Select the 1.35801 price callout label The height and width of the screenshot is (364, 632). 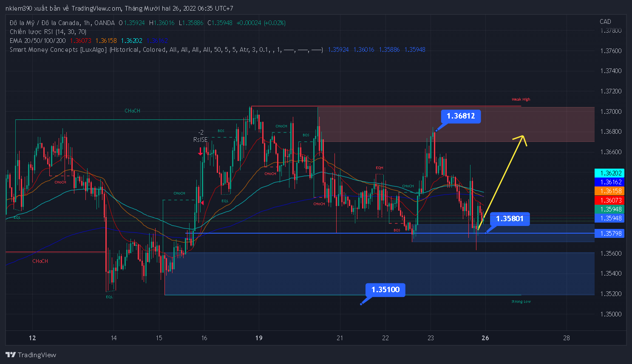(510, 219)
